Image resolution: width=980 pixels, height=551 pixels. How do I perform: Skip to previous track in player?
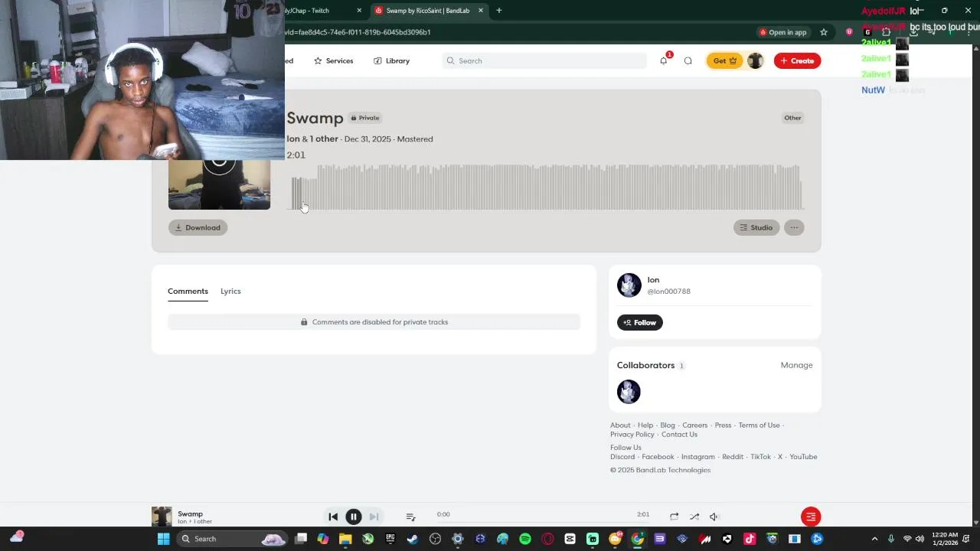[333, 517]
